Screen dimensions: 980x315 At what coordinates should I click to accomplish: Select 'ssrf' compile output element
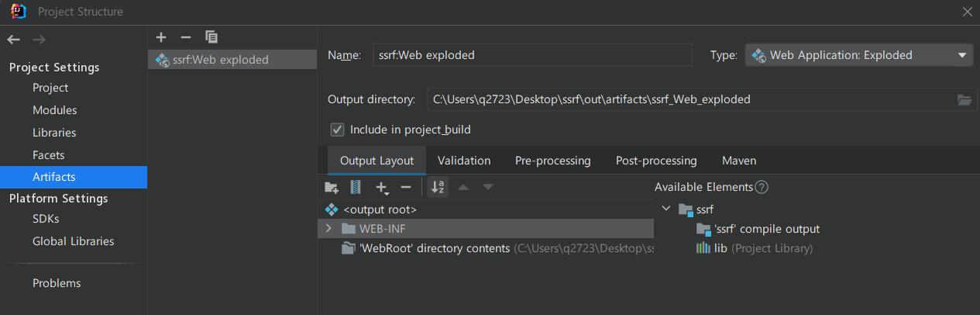coord(766,229)
